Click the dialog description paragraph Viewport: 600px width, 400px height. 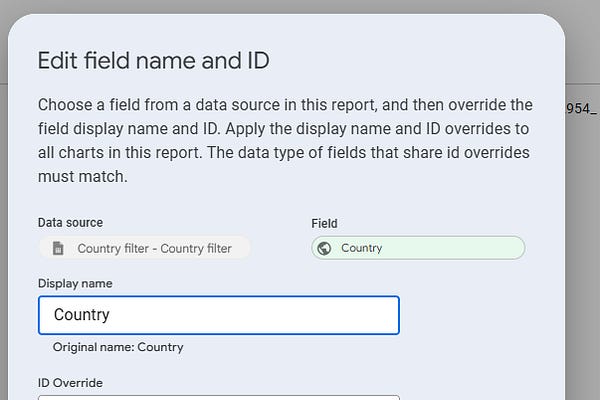(285, 140)
